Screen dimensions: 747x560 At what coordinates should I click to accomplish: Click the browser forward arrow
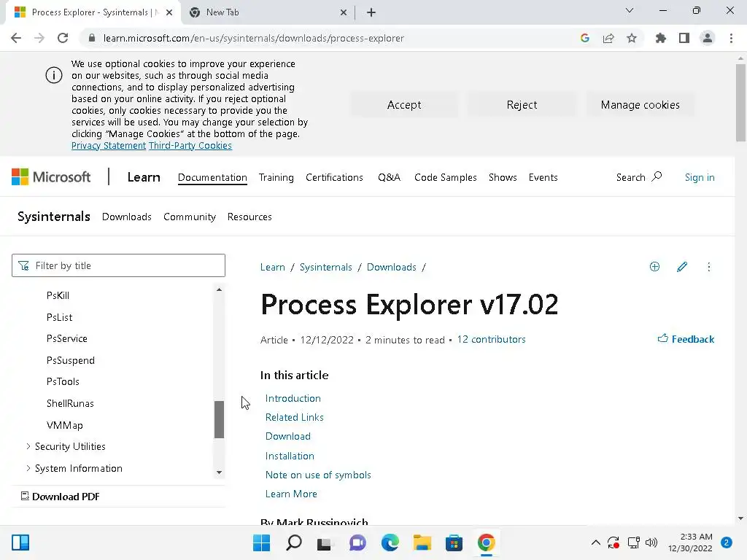pos(39,38)
